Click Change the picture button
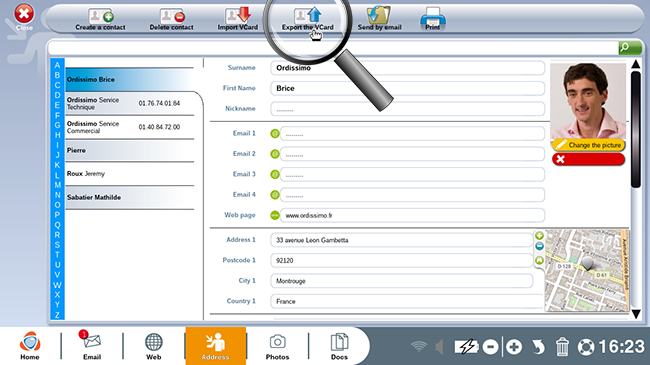The width and height of the screenshot is (650, 365). (x=588, y=145)
